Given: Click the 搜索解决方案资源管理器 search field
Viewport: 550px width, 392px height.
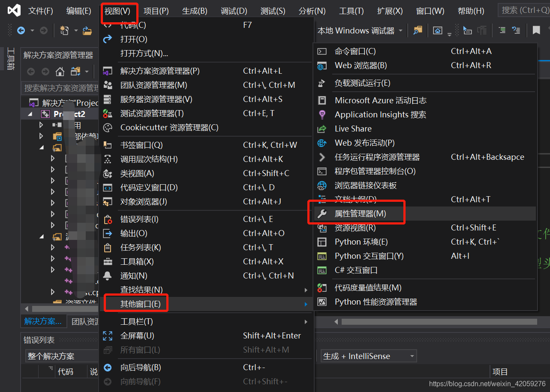Looking at the screenshot, I should click(x=60, y=88).
